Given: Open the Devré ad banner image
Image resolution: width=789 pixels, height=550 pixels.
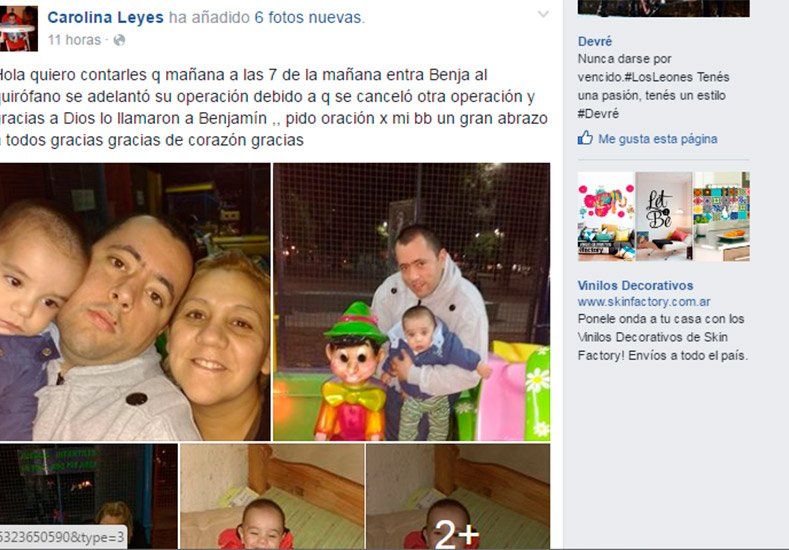Looking at the screenshot, I should click(664, 9).
